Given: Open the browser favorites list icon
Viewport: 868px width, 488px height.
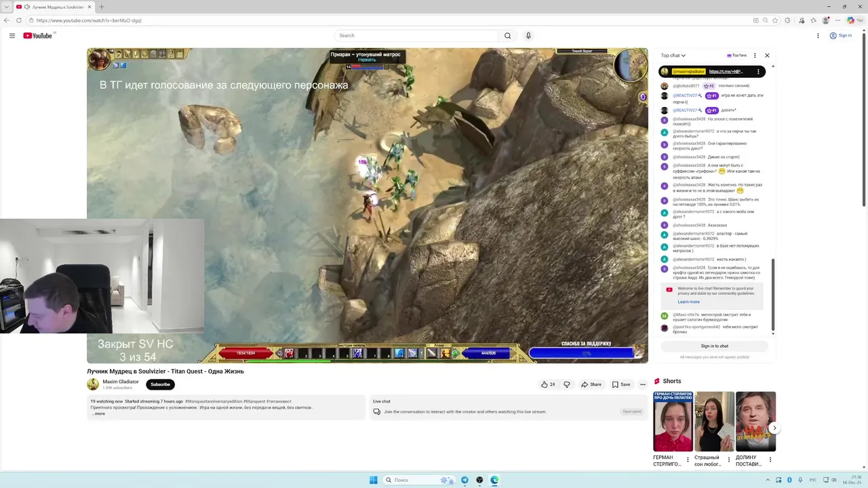Looking at the screenshot, I should point(813,20).
